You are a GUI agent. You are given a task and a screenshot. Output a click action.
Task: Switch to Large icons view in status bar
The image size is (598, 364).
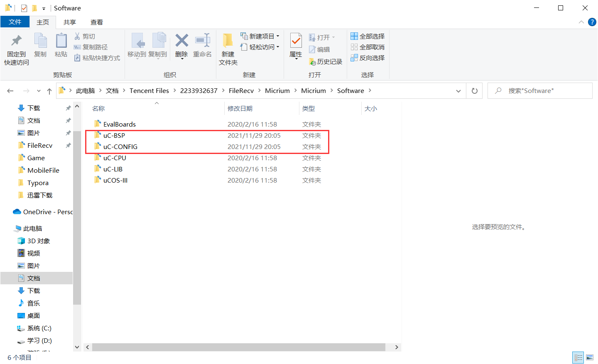click(x=590, y=357)
